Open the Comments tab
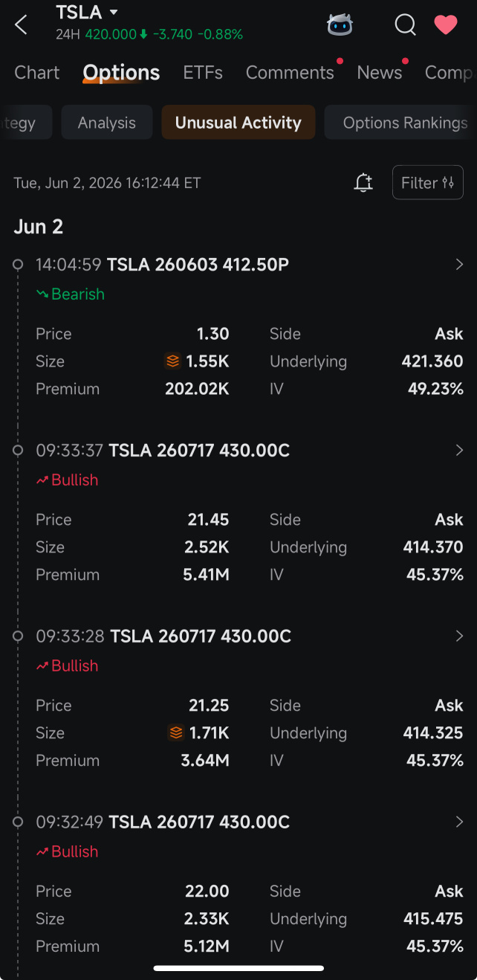The height and width of the screenshot is (980, 477). [290, 72]
